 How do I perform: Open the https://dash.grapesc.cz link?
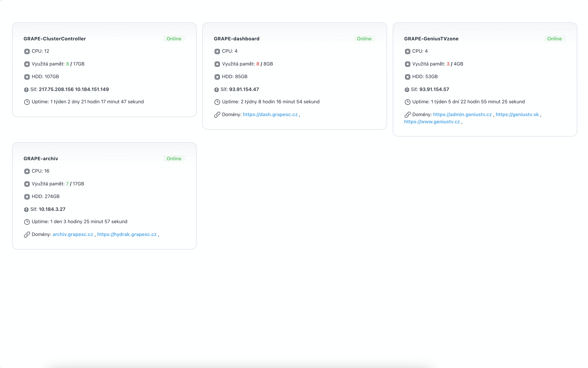point(270,114)
